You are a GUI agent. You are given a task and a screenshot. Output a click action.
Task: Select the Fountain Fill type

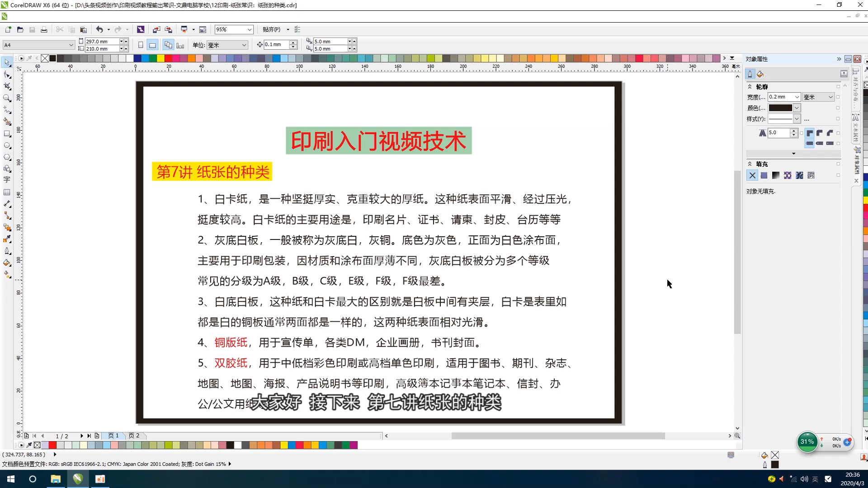pos(776,175)
